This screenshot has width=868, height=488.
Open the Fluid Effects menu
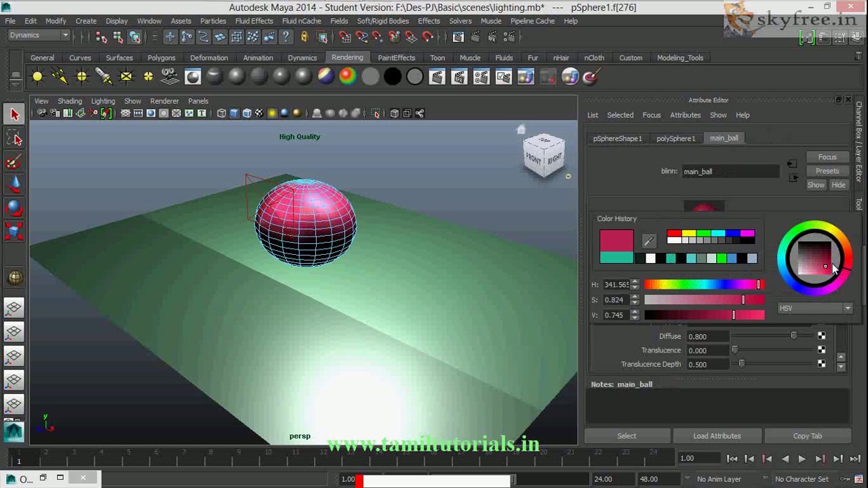pyautogui.click(x=254, y=21)
